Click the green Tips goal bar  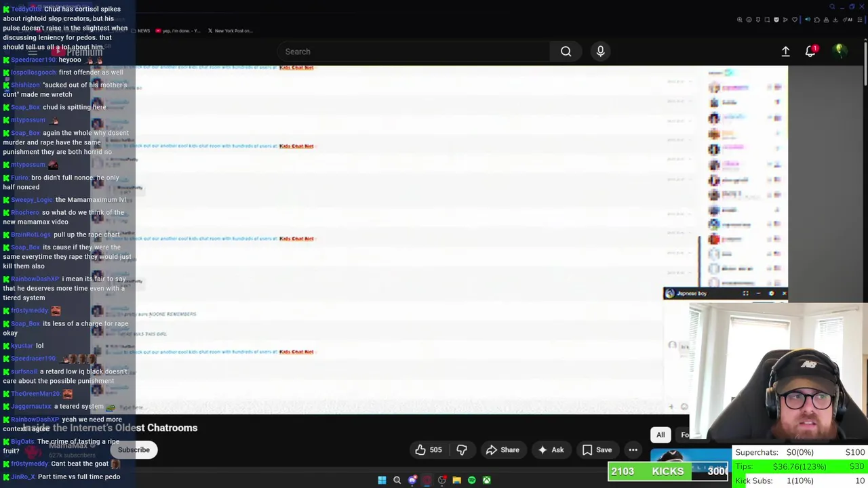(800, 466)
